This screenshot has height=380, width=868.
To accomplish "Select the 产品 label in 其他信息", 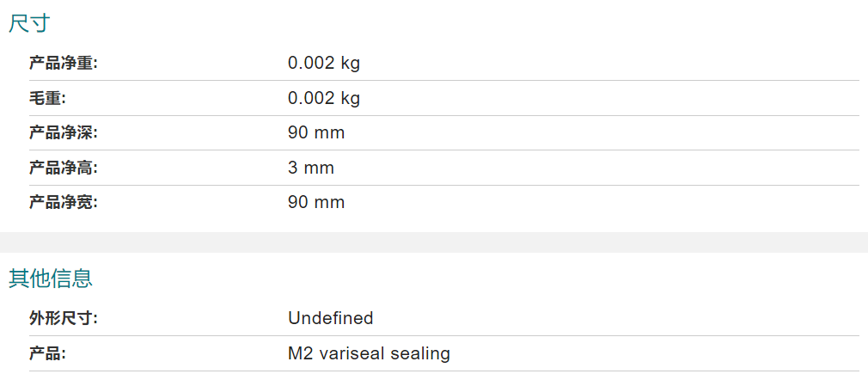I will [47, 353].
